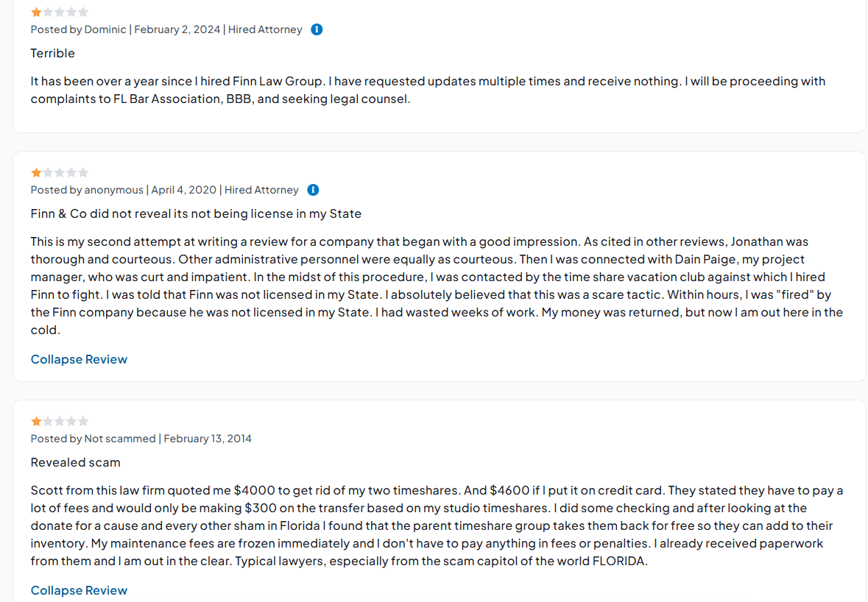Collapse the Finn & Co licensing review
Image resolution: width=868 pixels, height=602 pixels.
tap(79, 359)
